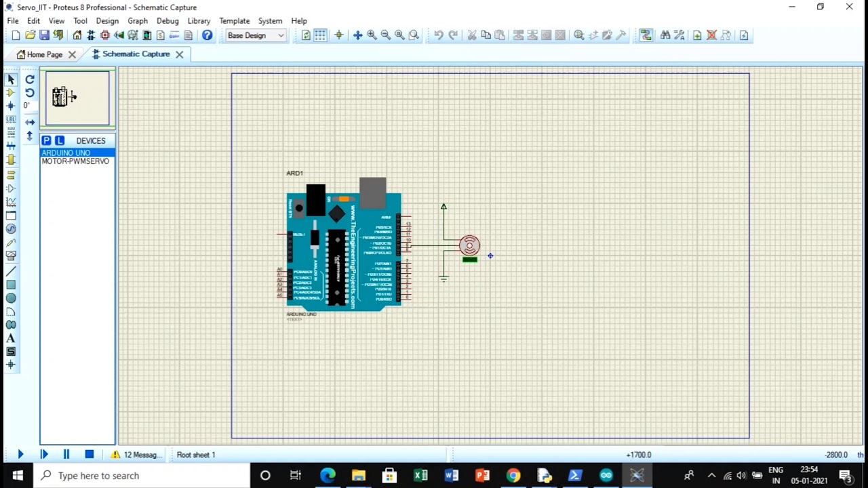Click the component preview thumbnail
This screenshot has height=488, width=868.
click(x=77, y=98)
